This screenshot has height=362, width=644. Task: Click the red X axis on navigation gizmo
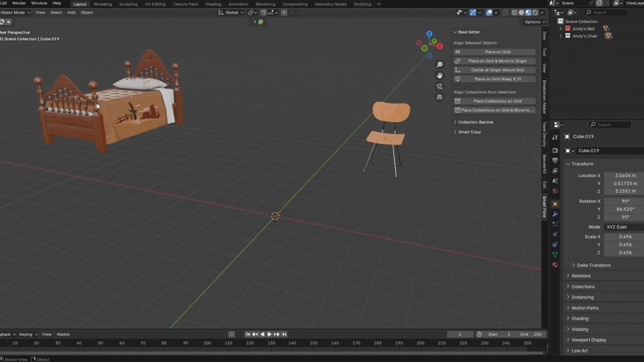point(440,46)
